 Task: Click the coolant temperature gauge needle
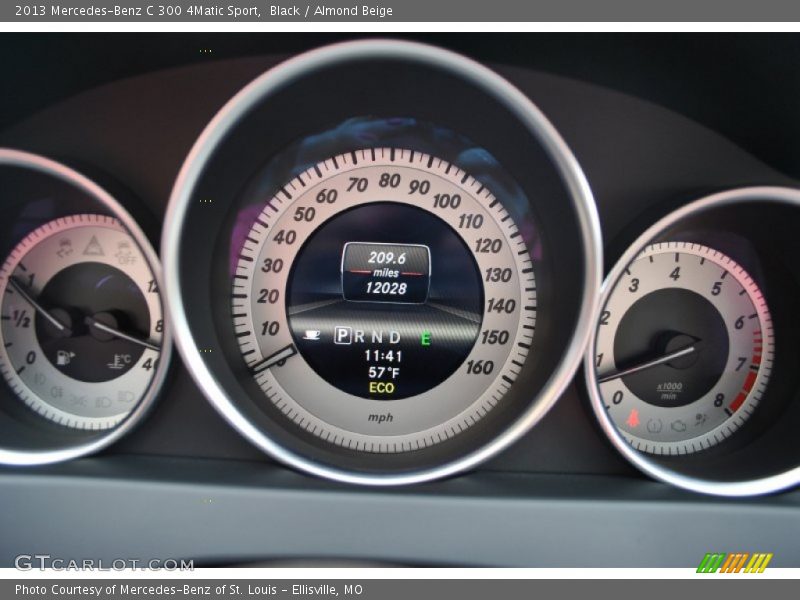(124, 335)
